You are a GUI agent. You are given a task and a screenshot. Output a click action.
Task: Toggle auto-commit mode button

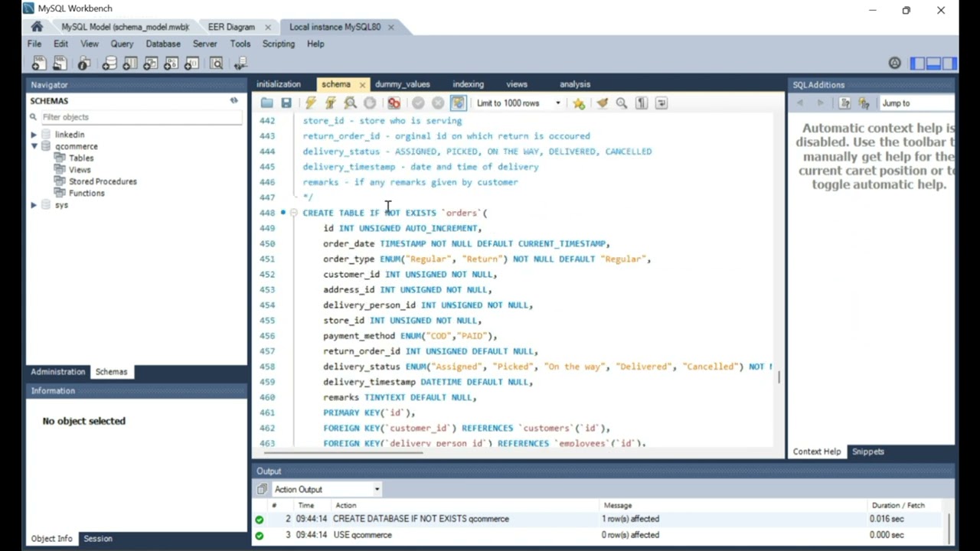click(x=458, y=103)
